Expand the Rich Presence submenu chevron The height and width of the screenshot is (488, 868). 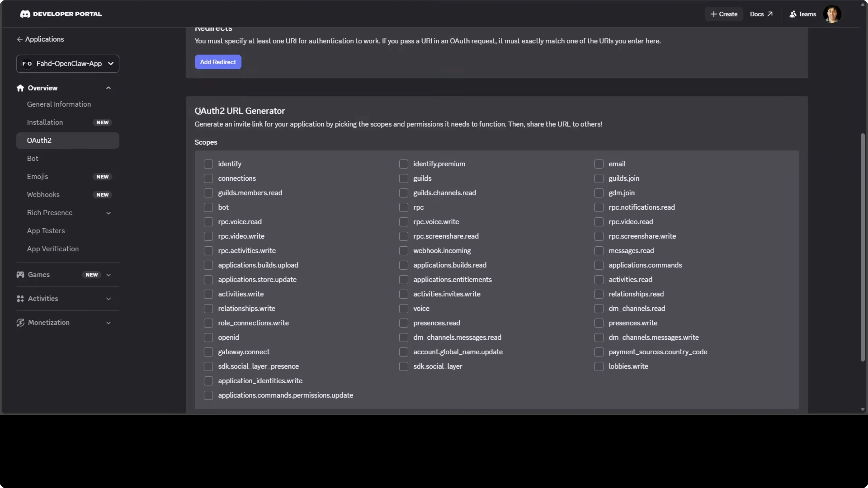pos(108,213)
